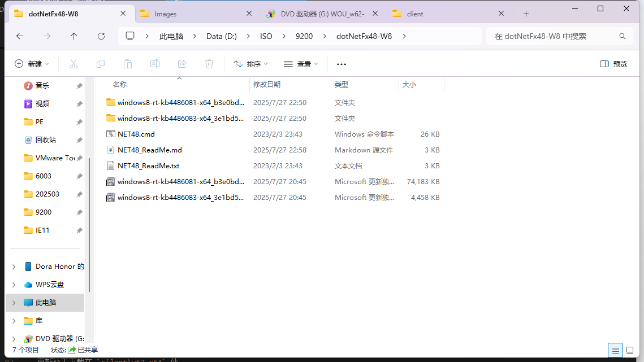Click Data (D:) in the address breadcrumb
Screen dimensions: 644x362
coord(222,36)
